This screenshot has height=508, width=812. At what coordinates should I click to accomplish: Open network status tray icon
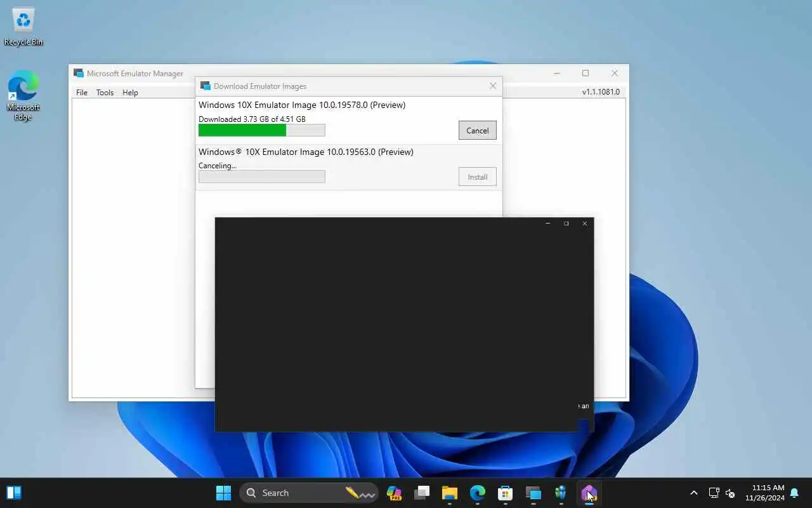[x=714, y=493]
